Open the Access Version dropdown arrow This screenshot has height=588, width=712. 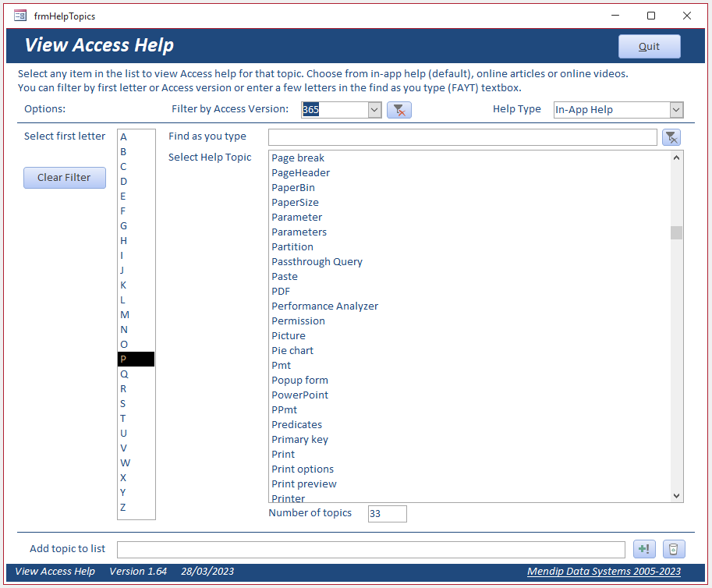coord(374,110)
